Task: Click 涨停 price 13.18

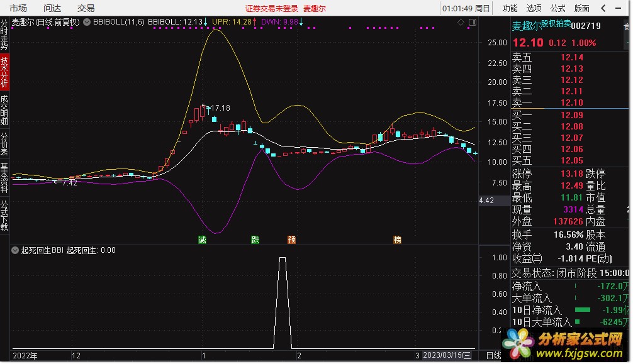Action: coord(571,174)
